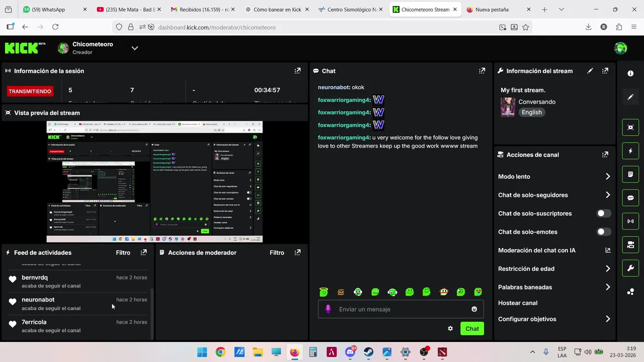Open the info icon in right sidebar
Screen dimensions: 644x362
click(x=630, y=73)
